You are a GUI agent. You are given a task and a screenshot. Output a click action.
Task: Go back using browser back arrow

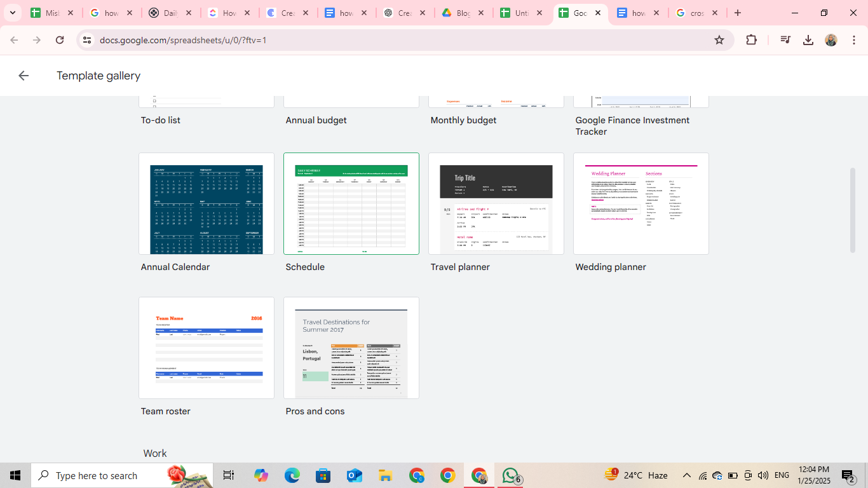pyautogui.click(x=14, y=40)
